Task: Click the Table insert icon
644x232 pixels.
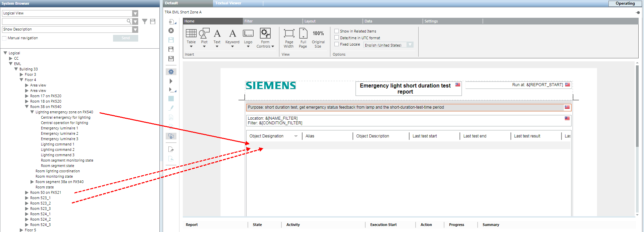Action: pos(191,34)
